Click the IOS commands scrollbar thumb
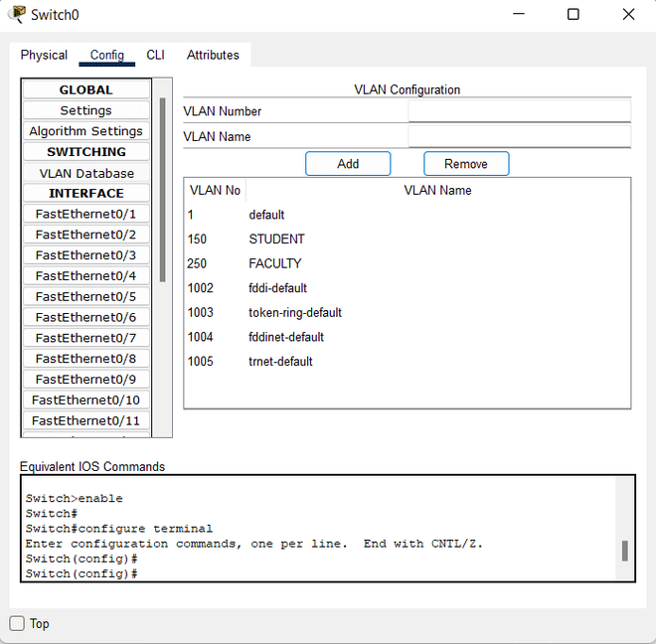Screen dimensions: 656x644 tap(625, 551)
